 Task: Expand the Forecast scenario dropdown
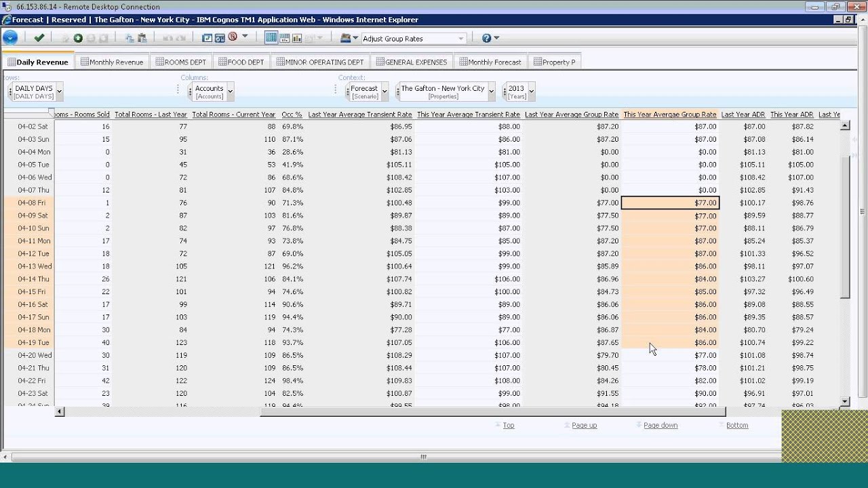384,91
